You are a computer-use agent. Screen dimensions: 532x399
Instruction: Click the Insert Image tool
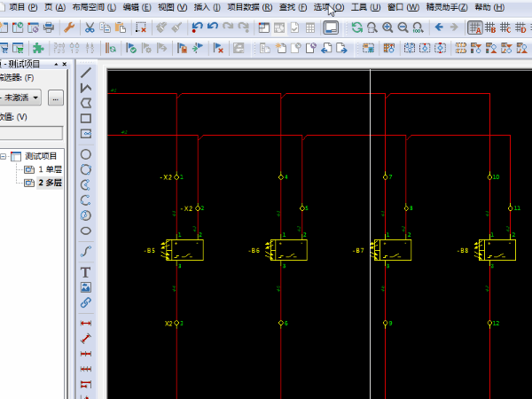tap(86, 287)
